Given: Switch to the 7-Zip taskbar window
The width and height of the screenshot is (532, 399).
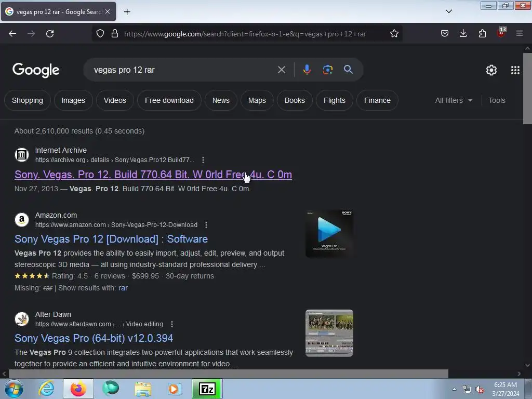Looking at the screenshot, I should point(207,389).
